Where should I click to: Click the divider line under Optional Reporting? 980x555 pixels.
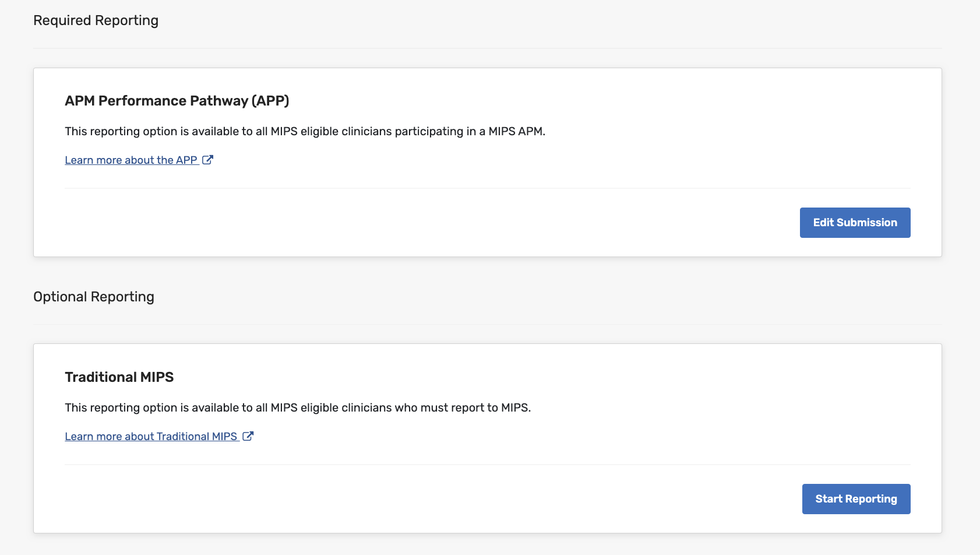click(x=487, y=325)
